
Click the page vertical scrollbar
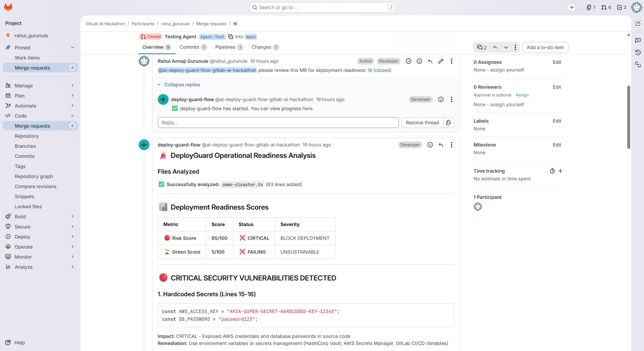click(x=629, y=117)
